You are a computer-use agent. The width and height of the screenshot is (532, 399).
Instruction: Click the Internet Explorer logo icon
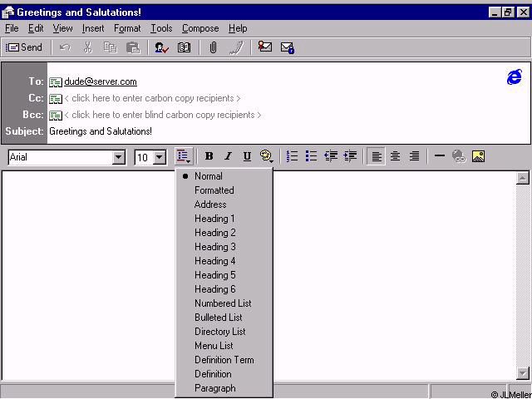click(515, 77)
